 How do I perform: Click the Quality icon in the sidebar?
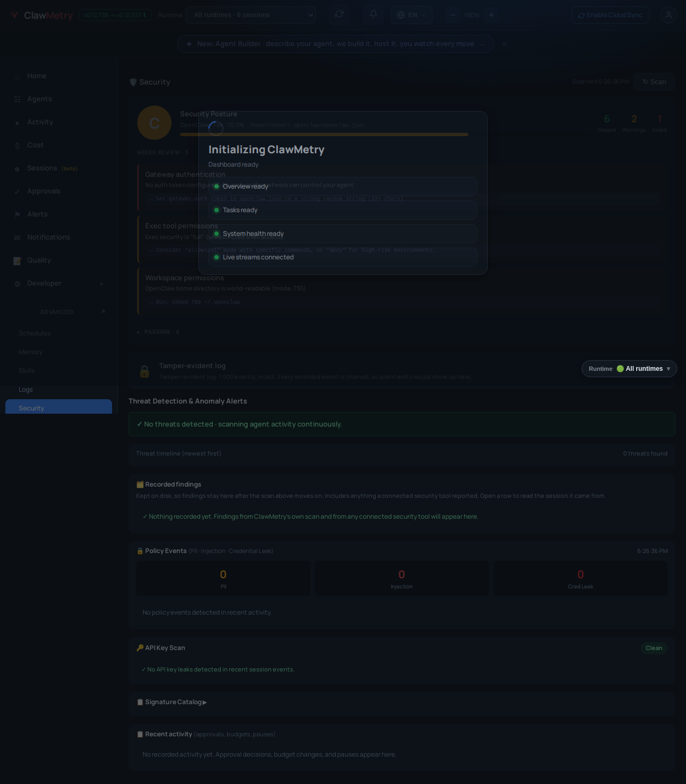(x=17, y=260)
